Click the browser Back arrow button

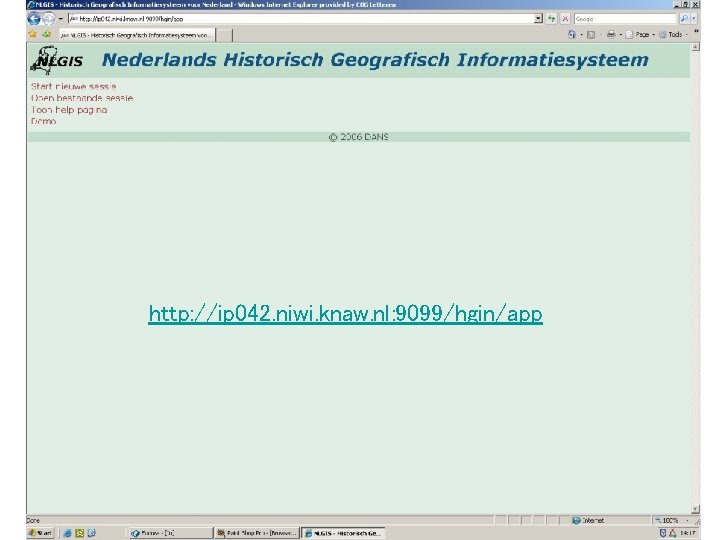click(34, 19)
